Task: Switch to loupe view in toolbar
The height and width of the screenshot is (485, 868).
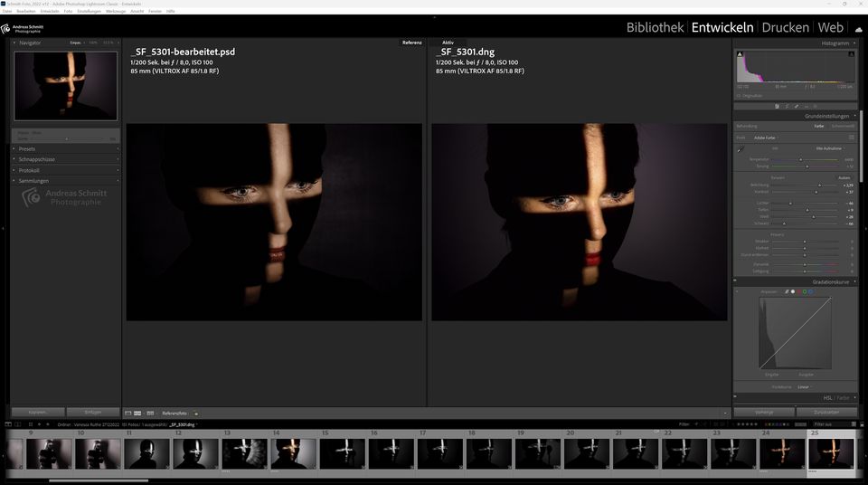Action: pyautogui.click(x=127, y=414)
